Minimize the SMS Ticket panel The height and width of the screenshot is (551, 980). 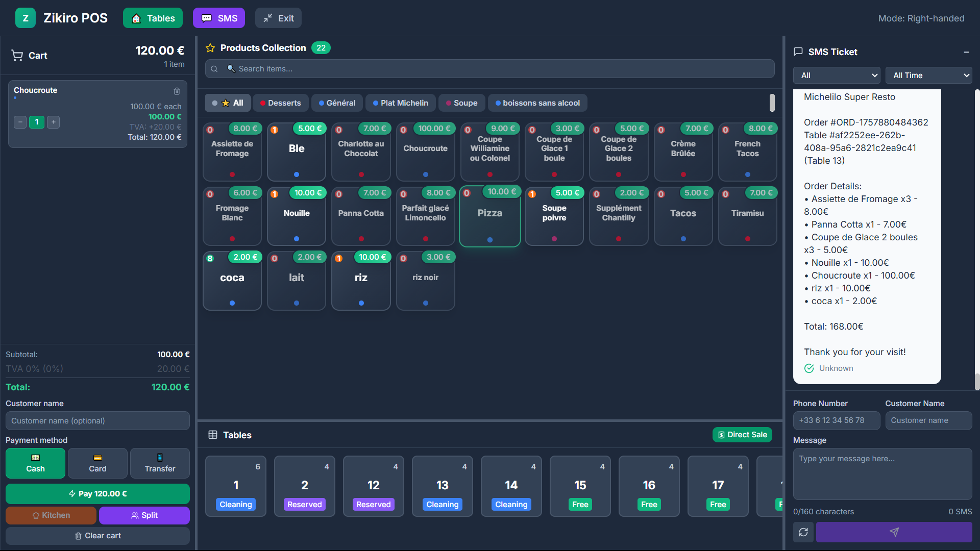point(966,52)
